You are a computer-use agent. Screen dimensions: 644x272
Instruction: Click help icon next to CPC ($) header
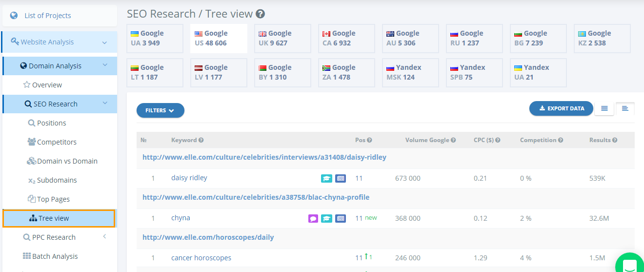(x=498, y=140)
